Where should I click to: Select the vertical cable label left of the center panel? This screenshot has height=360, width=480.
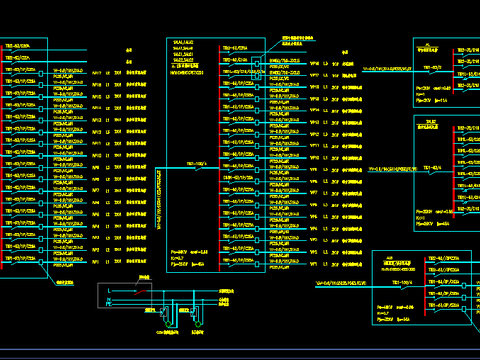tap(159, 199)
